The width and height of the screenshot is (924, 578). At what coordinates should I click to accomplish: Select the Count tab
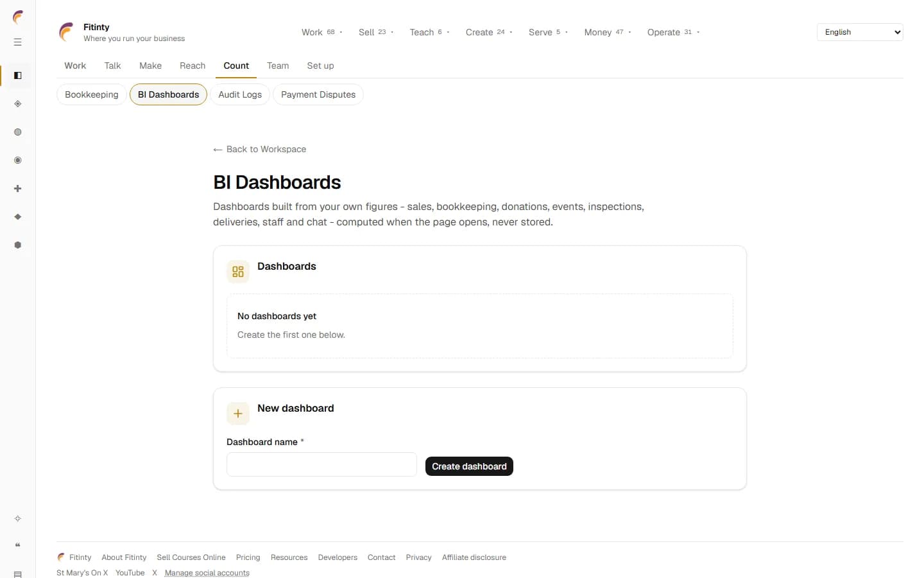coord(236,66)
